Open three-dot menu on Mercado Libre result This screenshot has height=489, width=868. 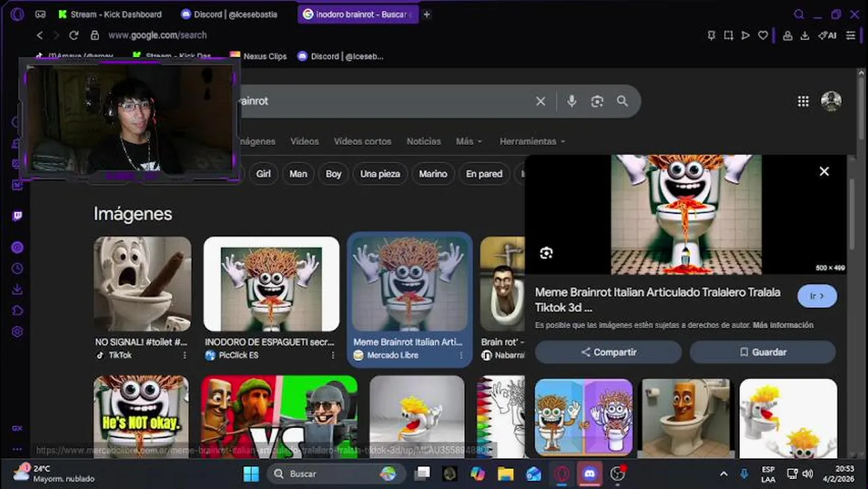click(461, 355)
